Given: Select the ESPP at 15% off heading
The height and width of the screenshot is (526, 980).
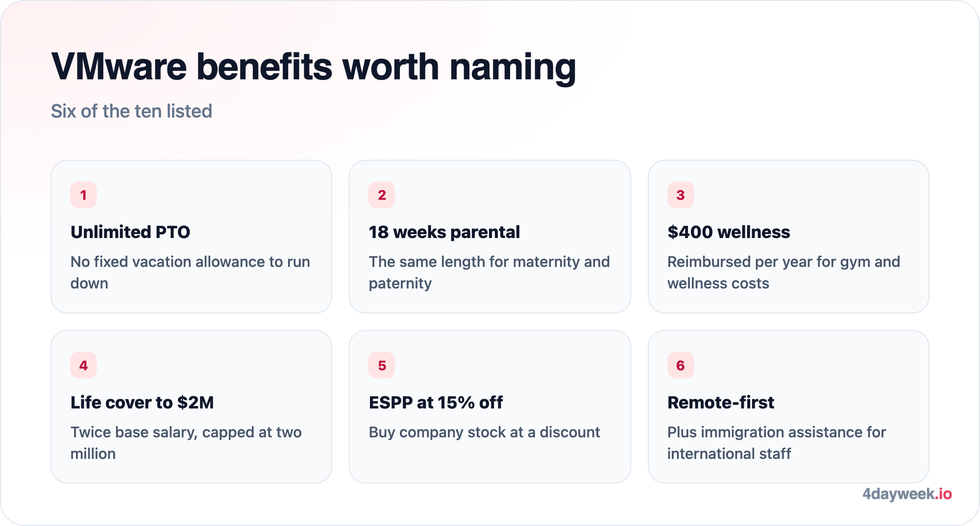Looking at the screenshot, I should (436, 403).
